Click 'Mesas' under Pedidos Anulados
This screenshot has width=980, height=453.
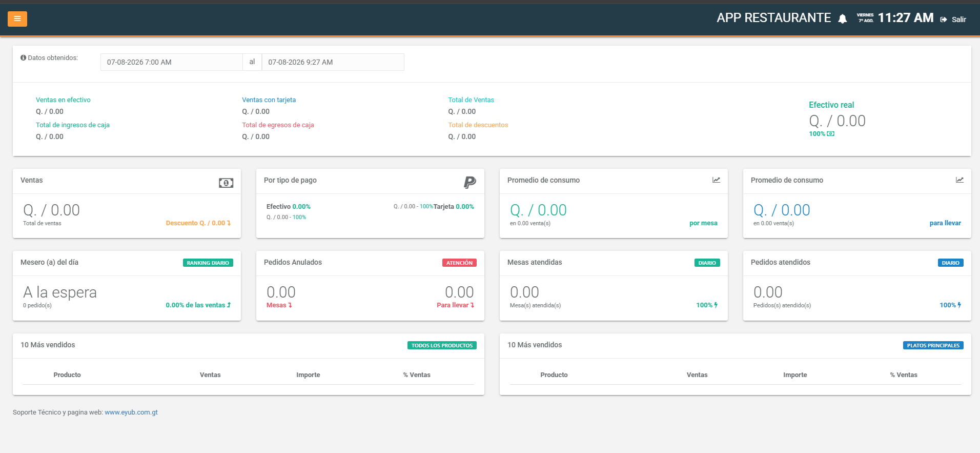pyautogui.click(x=279, y=305)
